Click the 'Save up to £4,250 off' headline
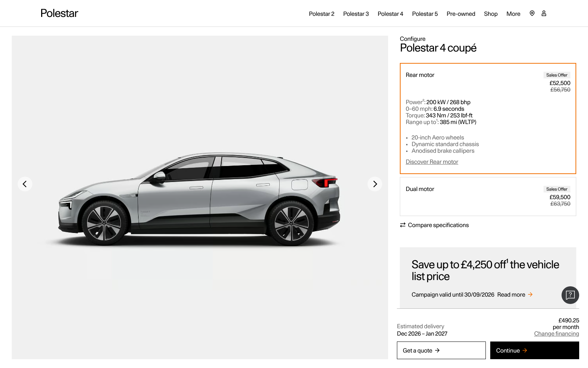This screenshot has height=368, width=588. click(x=485, y=270)
